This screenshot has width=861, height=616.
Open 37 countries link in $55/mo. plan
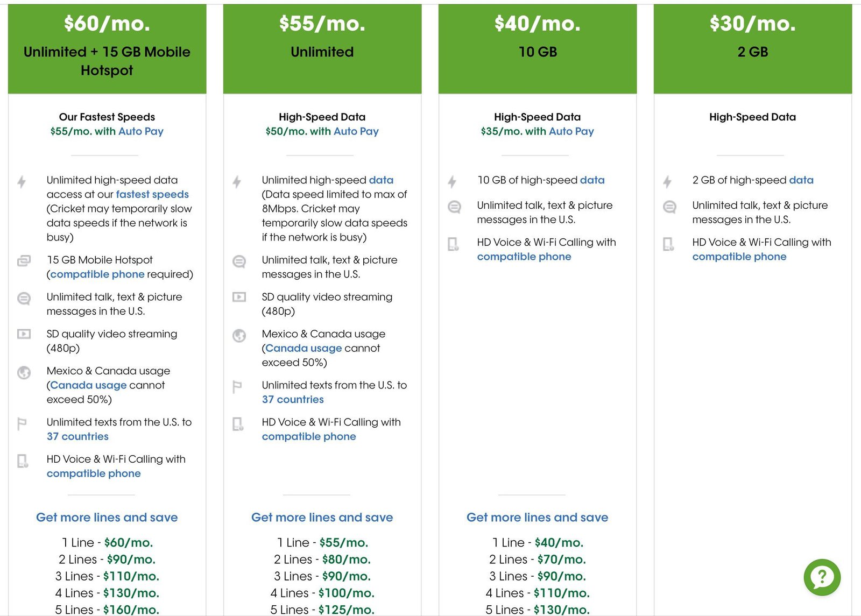coord(293,399)
